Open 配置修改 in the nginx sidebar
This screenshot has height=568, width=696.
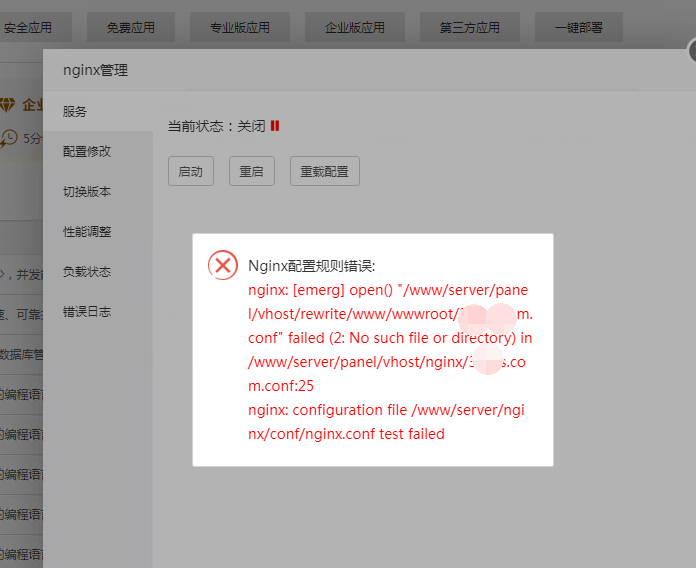click(87, 152)
